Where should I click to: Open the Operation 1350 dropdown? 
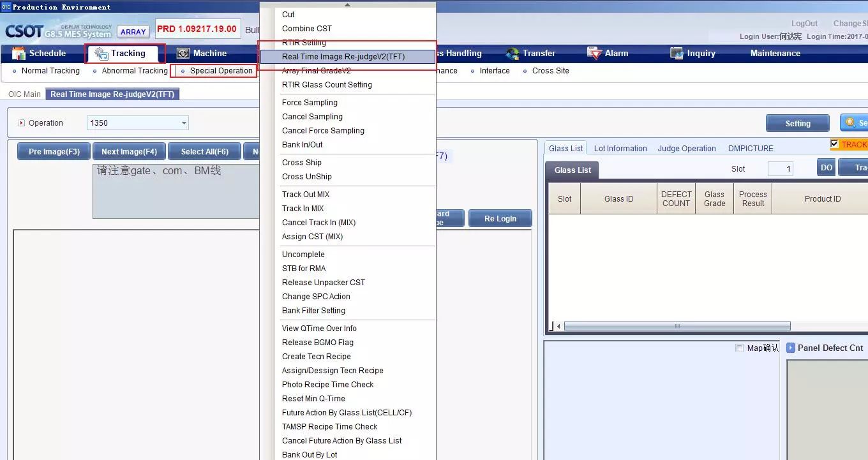184,123
